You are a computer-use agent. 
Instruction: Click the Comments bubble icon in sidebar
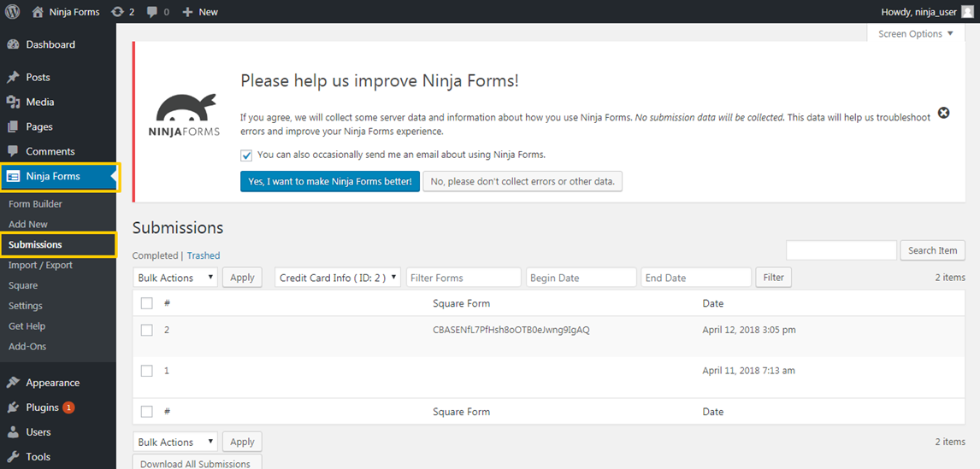click(13, 152)
